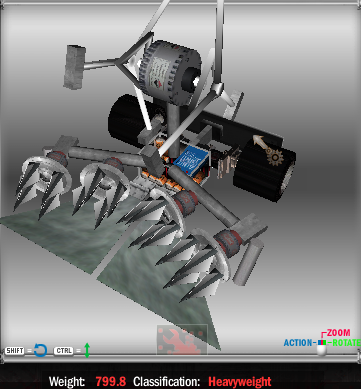The width and height of the screenshot is (361, 389).
Task: Click the red ZOOM label
Action: (338, 333)
